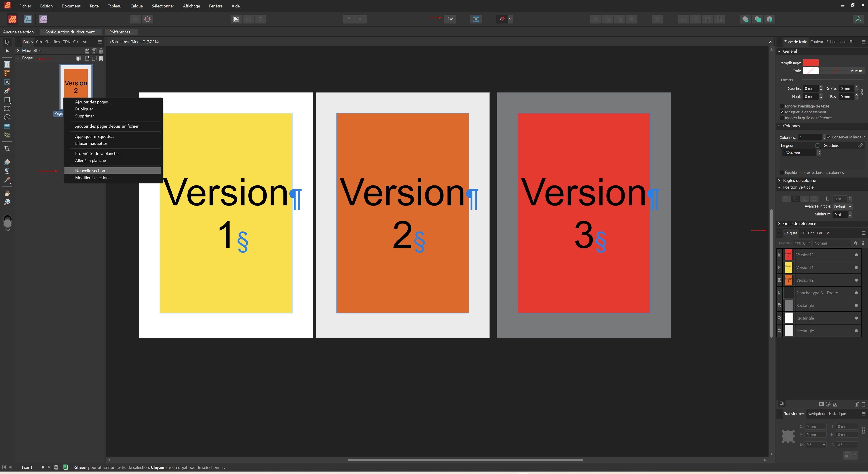Click the magnet snapping icon
The height and width of the screenshot is (474, 868).
(502, 19)
